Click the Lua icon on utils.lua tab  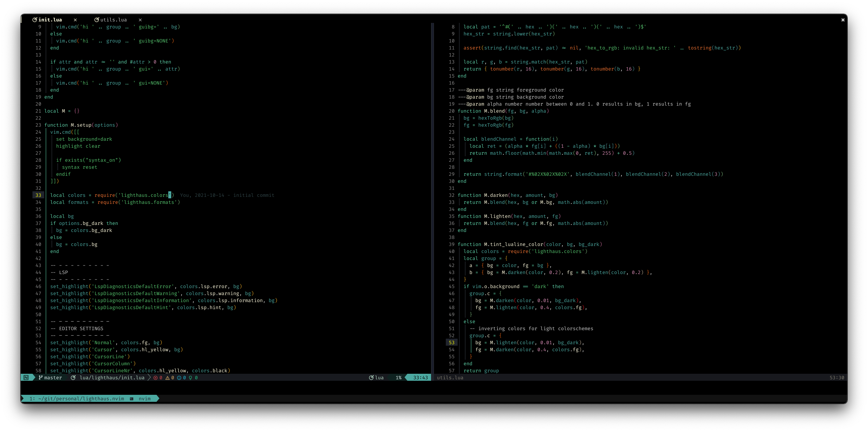point(97,20)
